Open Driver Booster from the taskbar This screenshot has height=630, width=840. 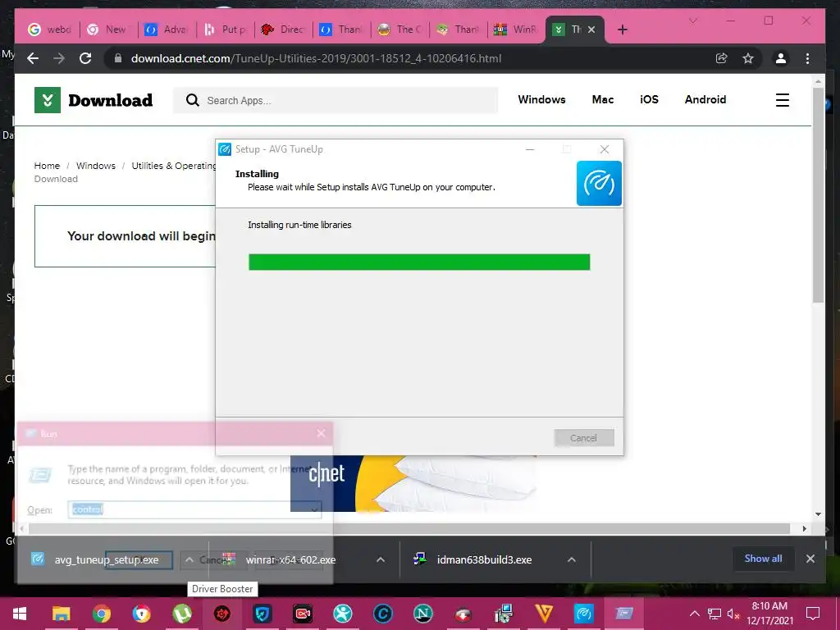221,614
